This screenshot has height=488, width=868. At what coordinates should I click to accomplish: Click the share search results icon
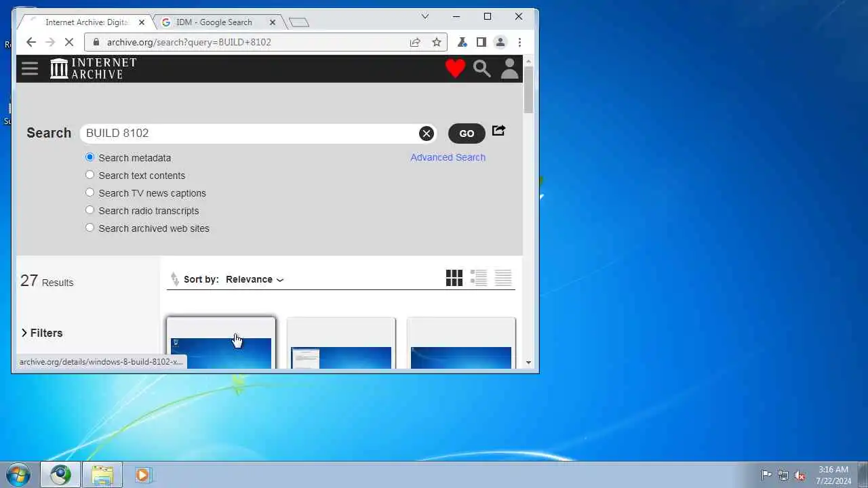(x=498, y=131)
